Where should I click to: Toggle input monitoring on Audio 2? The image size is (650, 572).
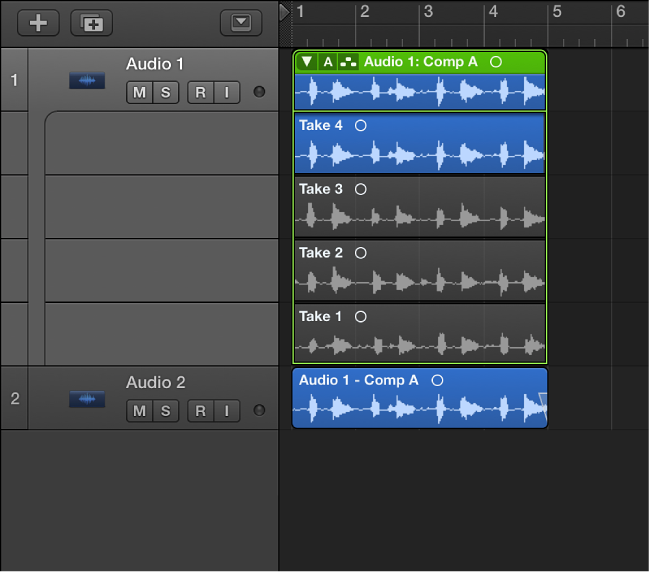[x=227, y=411]
